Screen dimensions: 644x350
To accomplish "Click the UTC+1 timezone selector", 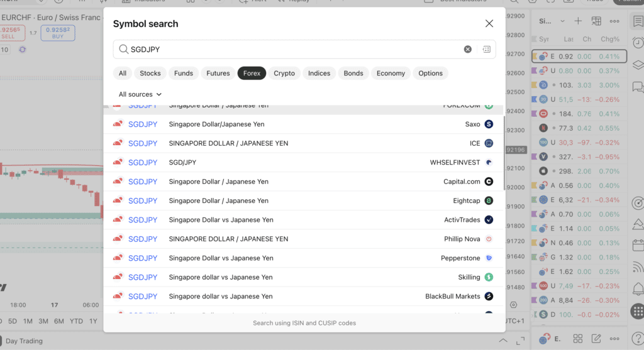I will [516, 321].
